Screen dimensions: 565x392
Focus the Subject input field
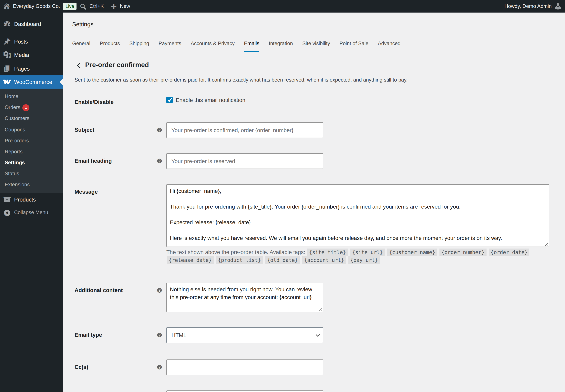[x=245, y=130]
